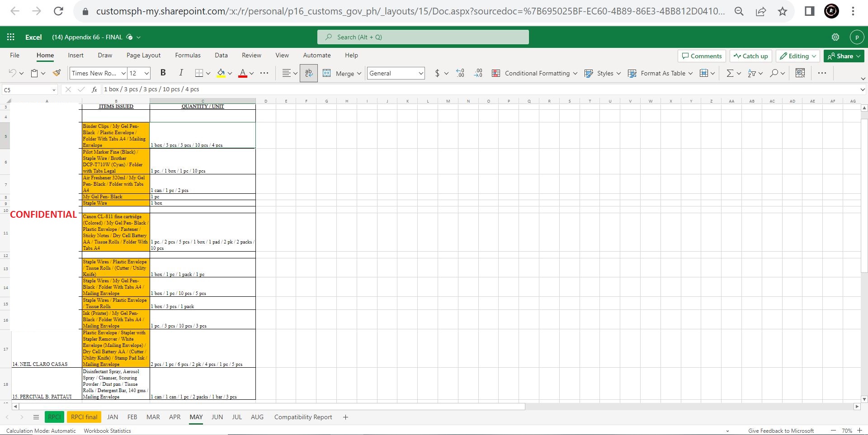Apply yellow fill color swatch
868x435 pixels.
(x=221, y=73)
